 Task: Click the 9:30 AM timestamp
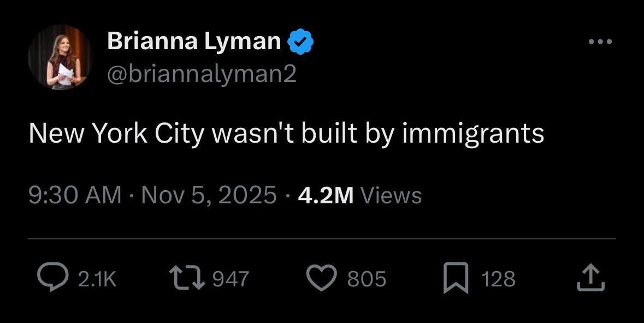[x=75, y=195]
